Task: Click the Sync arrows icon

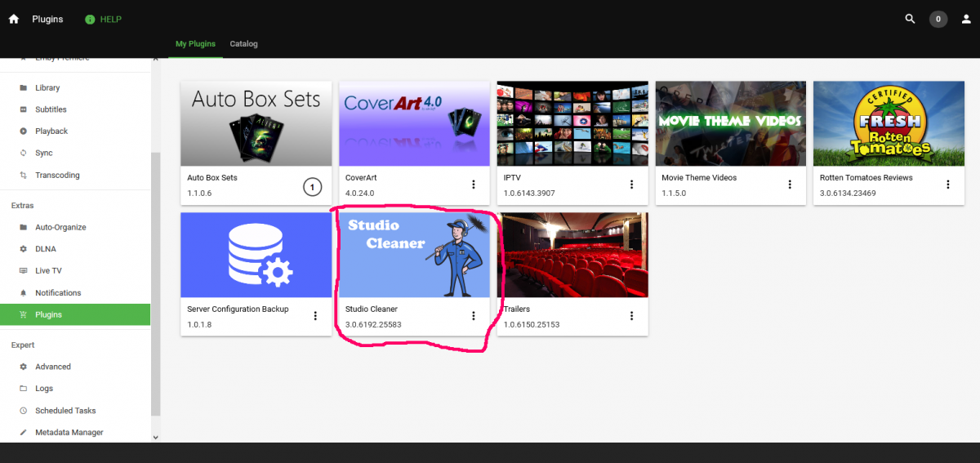Action: [x=23, y=153]
